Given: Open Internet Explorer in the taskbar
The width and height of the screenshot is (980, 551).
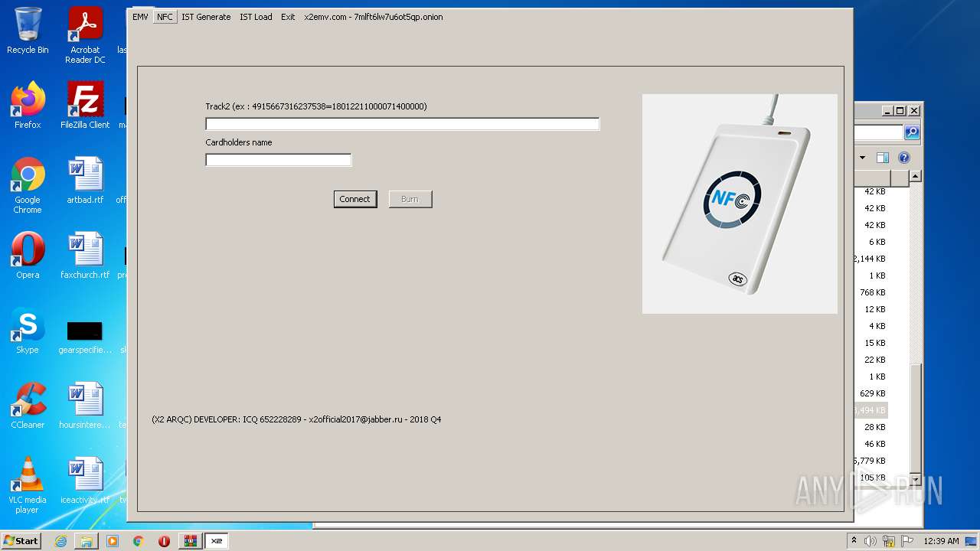Looking at the screenshot, I should click(60, 541).
